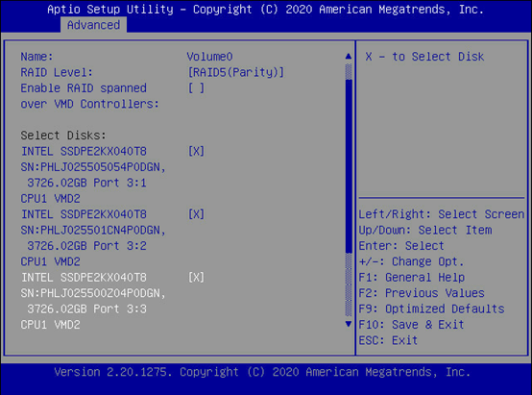
Task: Click the scroll up arrow
Action: [349, 57]
